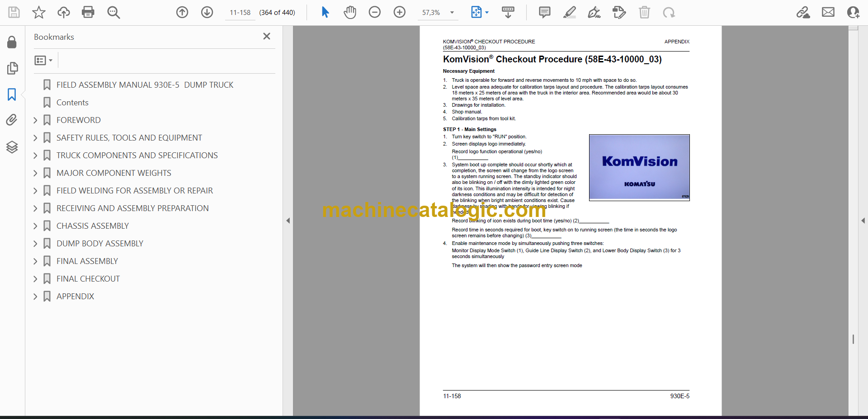Send file by email envelope icon
868x419 pixels.
click(828, 12)
